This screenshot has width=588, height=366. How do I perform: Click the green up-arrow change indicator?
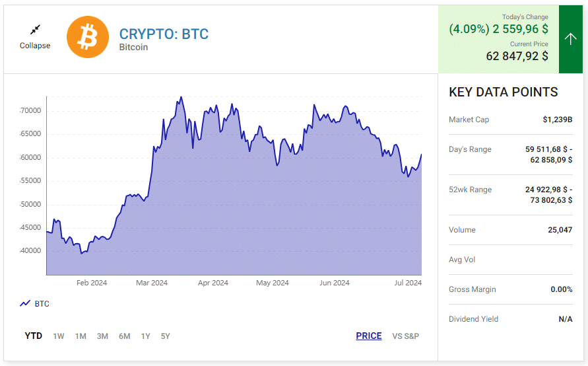pyautogui.click(x=571, y=39)
